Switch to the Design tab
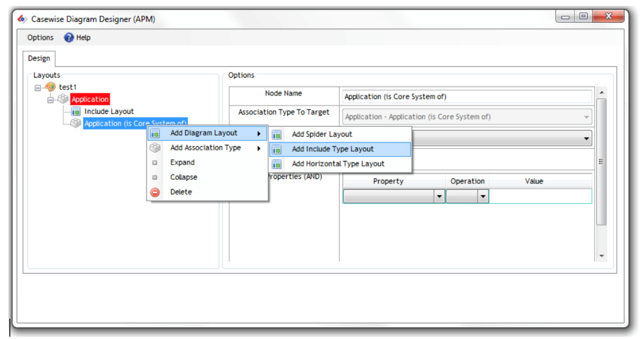This screenshot has height=339, width=644. click(x=39, y=58)
